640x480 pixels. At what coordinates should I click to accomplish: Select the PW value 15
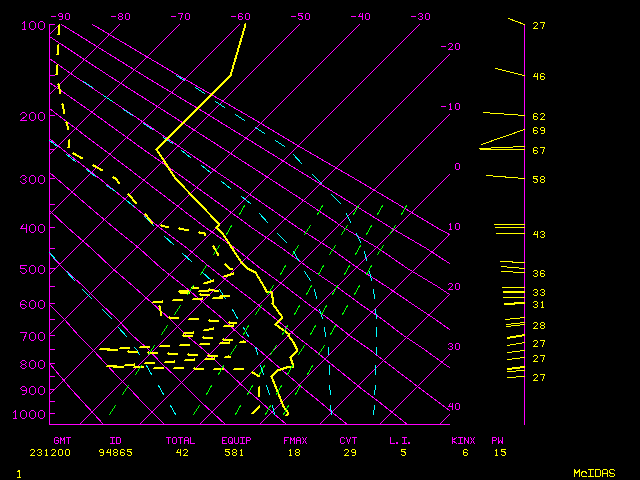coord(499,453)
